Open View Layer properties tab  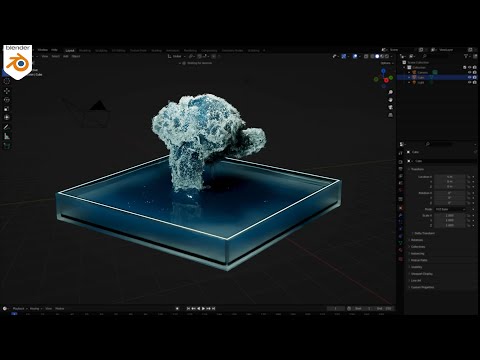point(401,176)
